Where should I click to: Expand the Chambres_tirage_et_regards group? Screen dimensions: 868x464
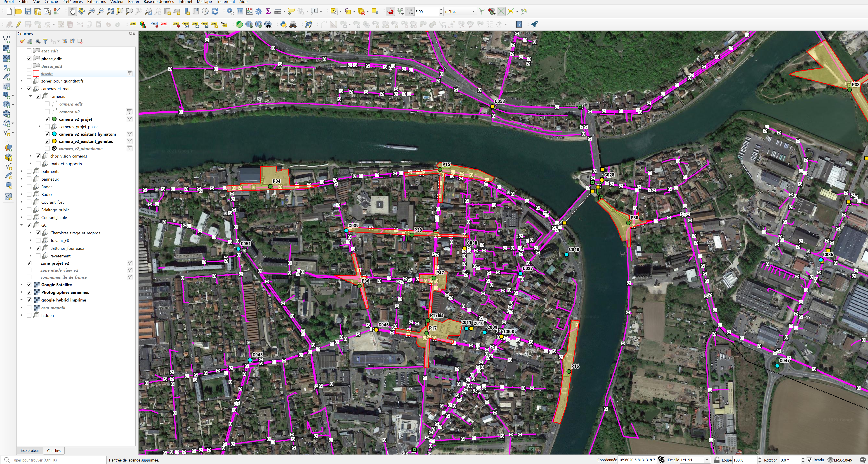point(31,233)
